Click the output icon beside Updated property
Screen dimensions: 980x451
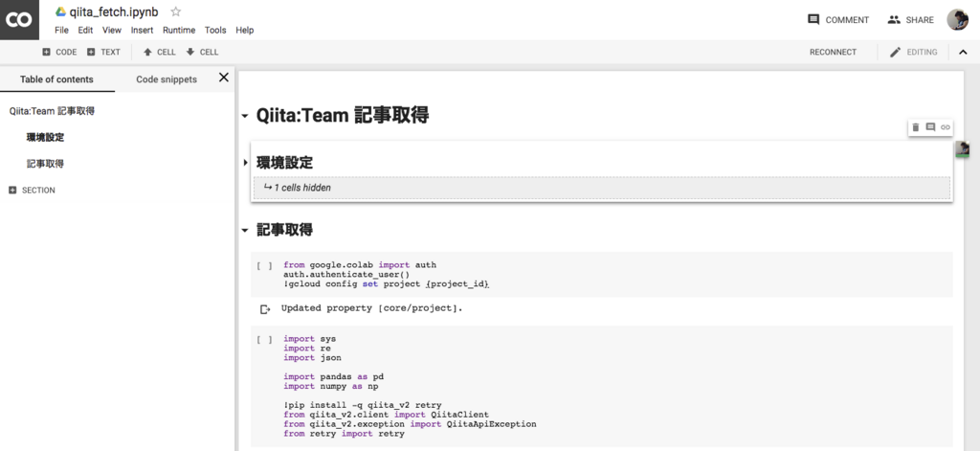[265, 309]
